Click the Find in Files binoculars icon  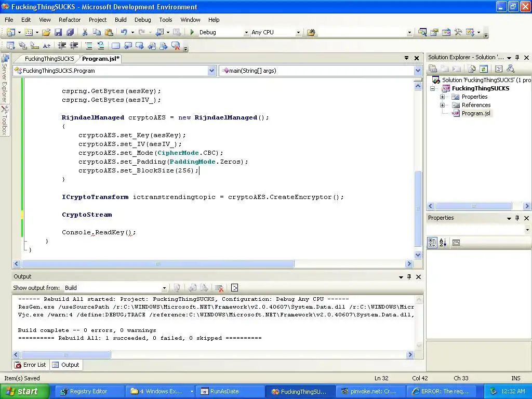pos(311,32)
